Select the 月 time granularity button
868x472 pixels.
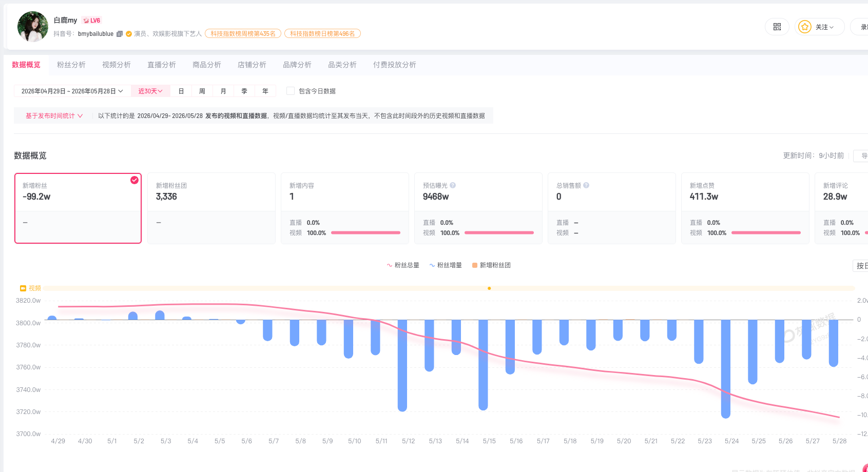pos(223,91)
